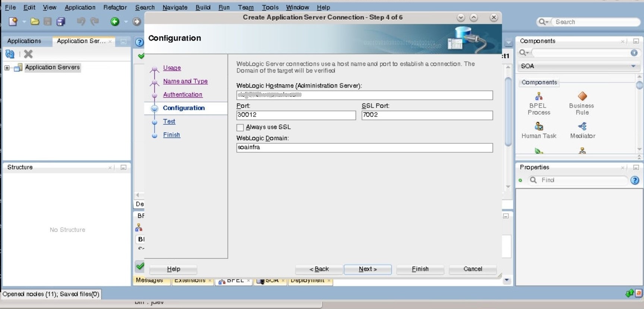644x309 pixels.
Task: Jump to the Finish wizard step link
Action: point(171,135)
